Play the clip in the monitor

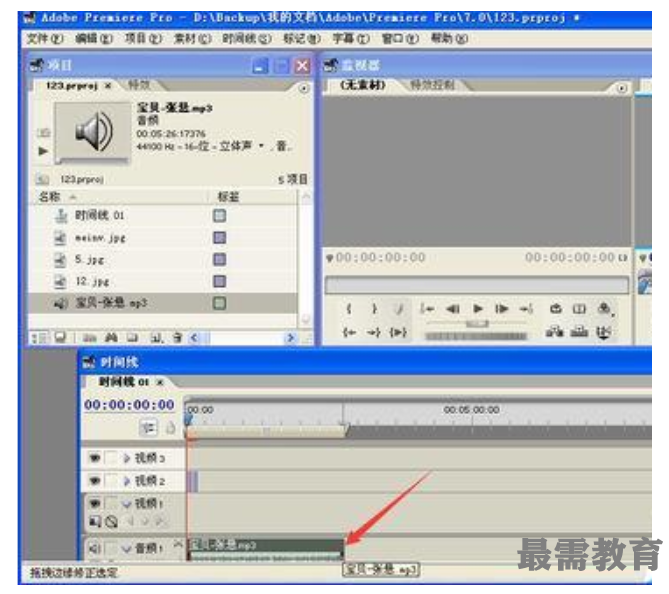tap(478, 309)
